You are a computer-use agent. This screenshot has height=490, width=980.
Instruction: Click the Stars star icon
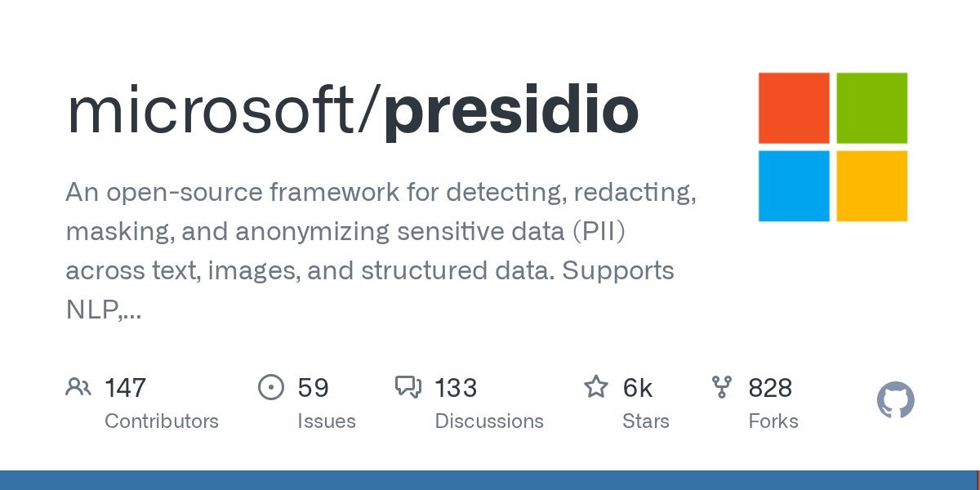click(x=596, y=387)
